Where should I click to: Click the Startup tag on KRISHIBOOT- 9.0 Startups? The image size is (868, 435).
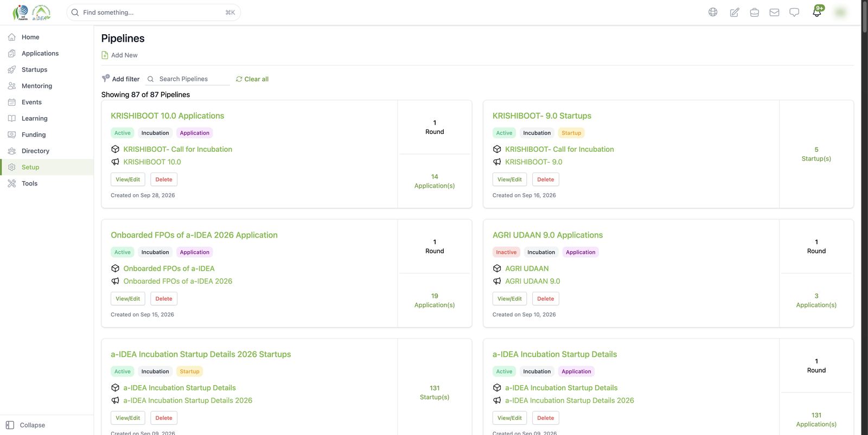[x=571, y=133]
